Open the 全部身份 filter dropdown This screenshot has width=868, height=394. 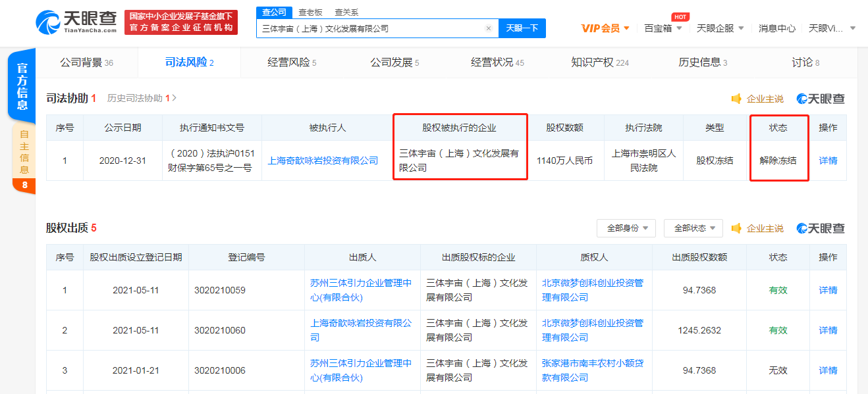pos(626,228)
